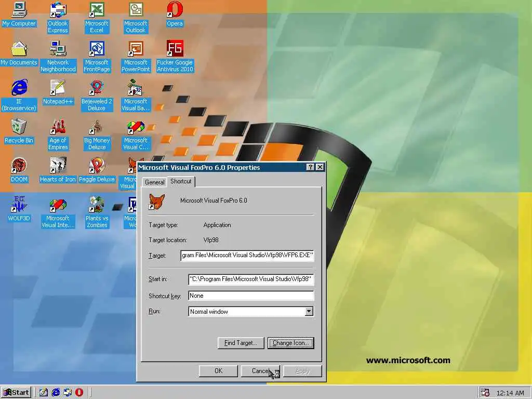Image resolution: width=532 pixels, height=399 pixels.
Task: Click the Internet Explorer quick launch icon
Action: (x=56, y=392)
